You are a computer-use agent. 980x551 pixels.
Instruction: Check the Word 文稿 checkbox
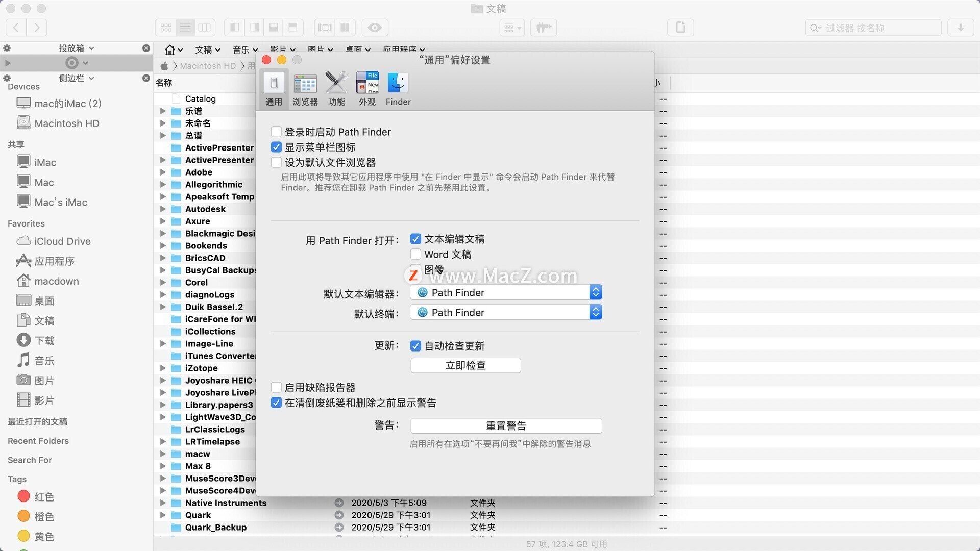[415, 254]
